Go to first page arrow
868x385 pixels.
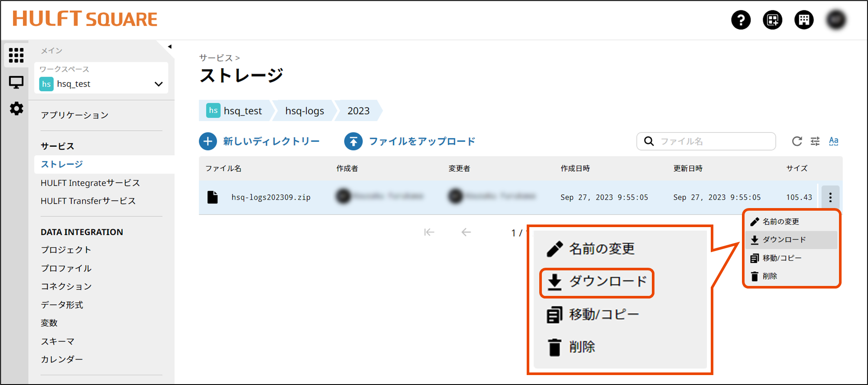pyautogui.click(x=429, y=232)
